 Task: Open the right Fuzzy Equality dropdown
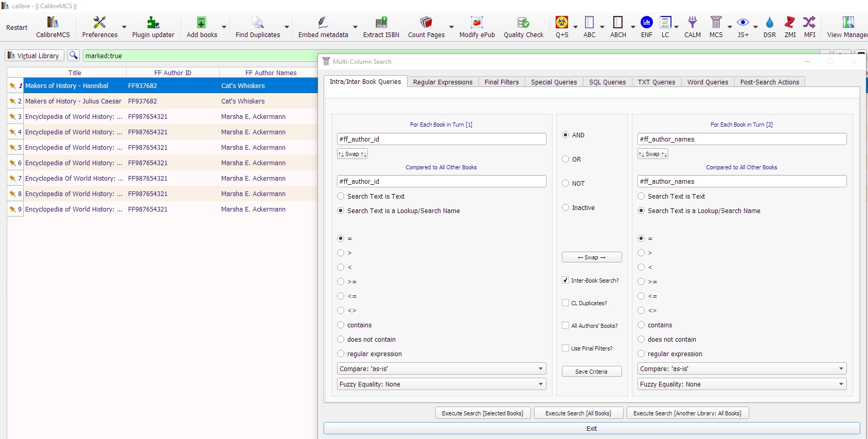(741, 384)
